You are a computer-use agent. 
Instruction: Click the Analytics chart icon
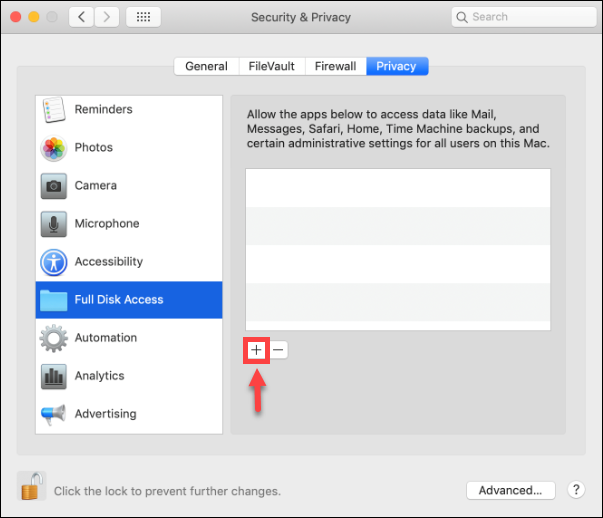(x=53, y=376)
